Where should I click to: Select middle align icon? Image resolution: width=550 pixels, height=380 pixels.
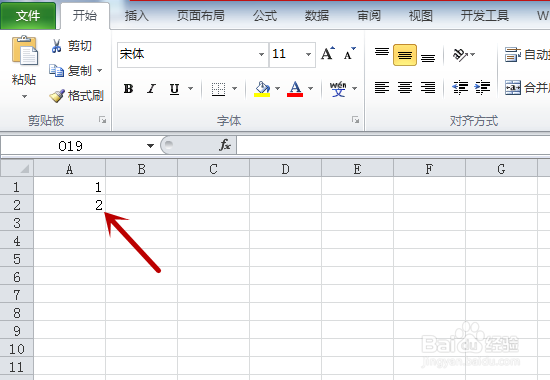pos(405,55)
